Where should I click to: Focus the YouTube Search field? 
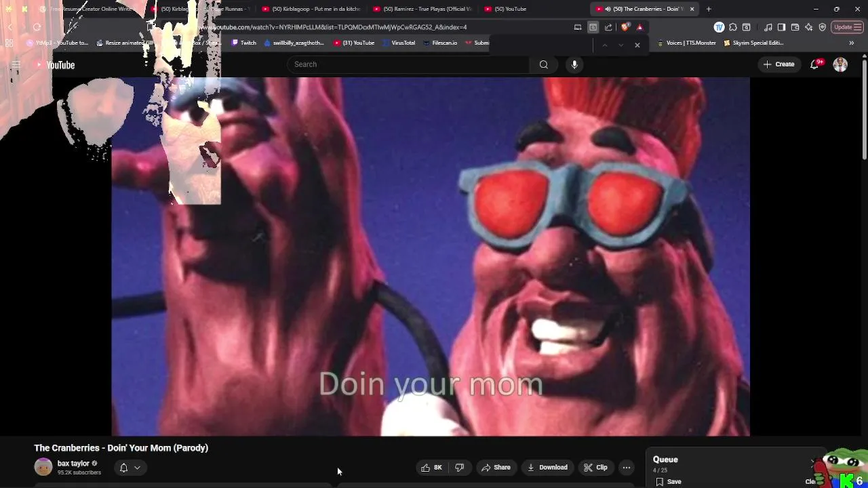(x=408, y=64)
